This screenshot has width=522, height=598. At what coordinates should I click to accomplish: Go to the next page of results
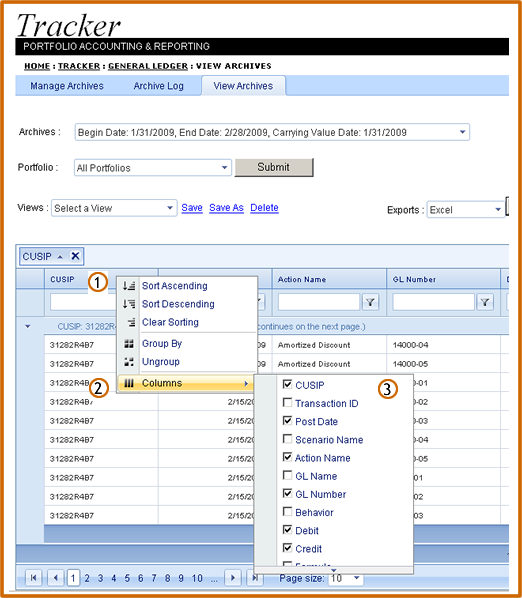(x=233, y=578)
